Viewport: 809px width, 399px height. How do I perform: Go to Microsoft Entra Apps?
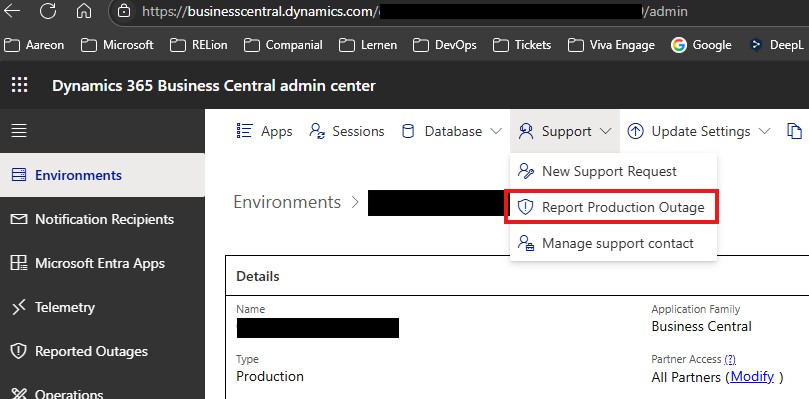tap(102, 263)
